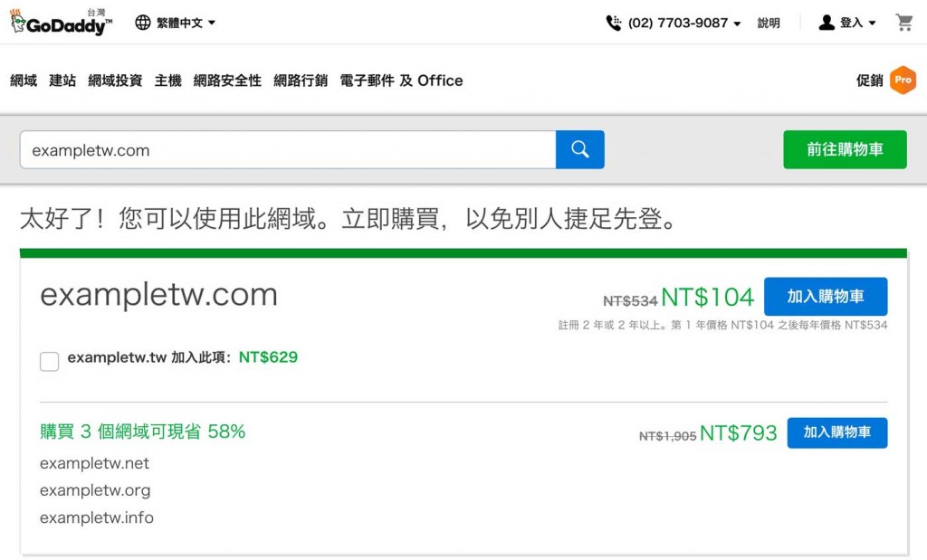Image resolution: width=927 pixels, height=560 pixels.
Task: Add the 3-domain bundle NT$793 to cart
Action: click(837, 432)
